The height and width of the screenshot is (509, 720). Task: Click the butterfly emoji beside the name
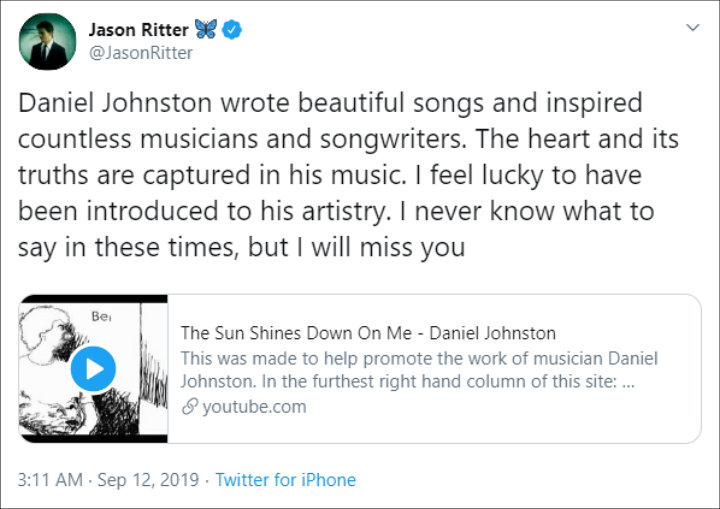point(206,29)
